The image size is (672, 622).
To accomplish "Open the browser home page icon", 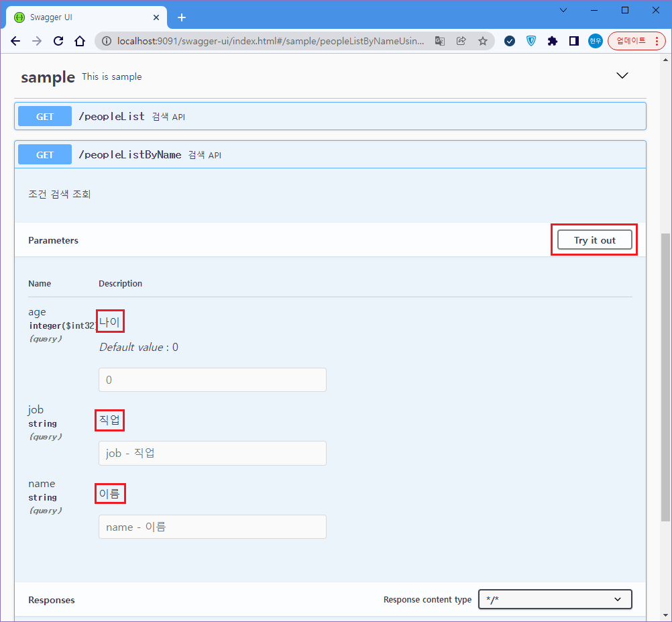I will (x=80, y=41).
